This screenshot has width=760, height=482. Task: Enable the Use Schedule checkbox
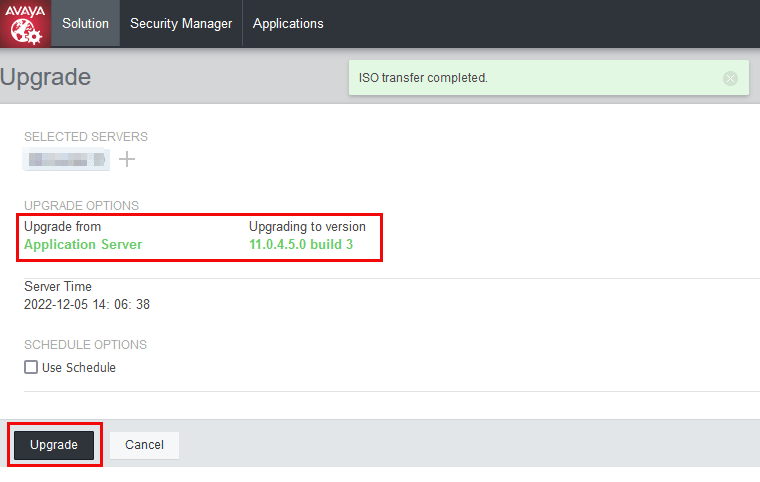coord(31,367)
